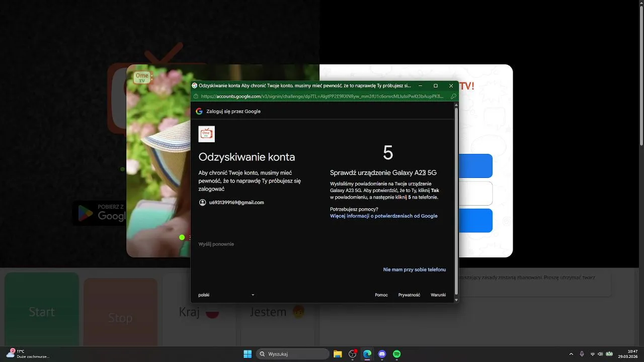
Task: Click the verification number 5
Action: [388, 152]
